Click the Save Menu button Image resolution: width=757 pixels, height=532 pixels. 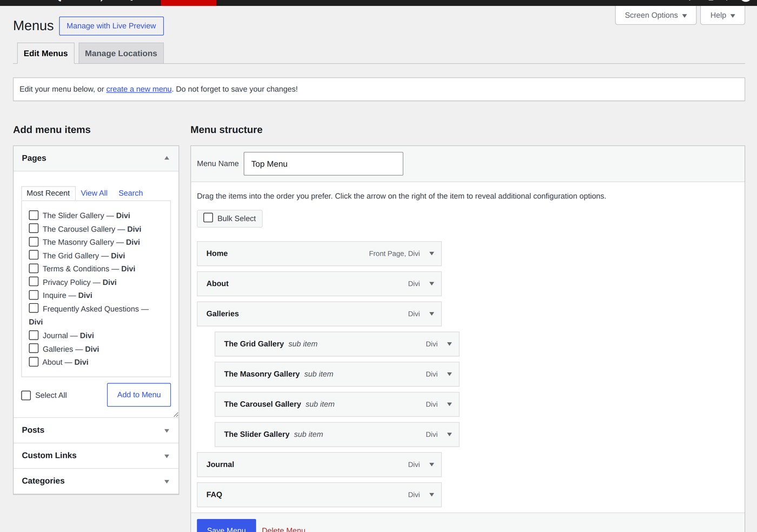227,527
